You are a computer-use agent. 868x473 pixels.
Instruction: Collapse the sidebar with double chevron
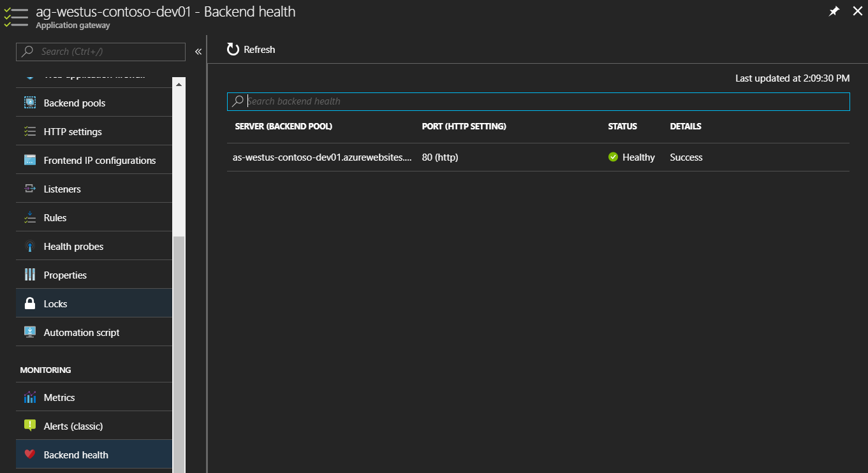click(x=198, y=52)
